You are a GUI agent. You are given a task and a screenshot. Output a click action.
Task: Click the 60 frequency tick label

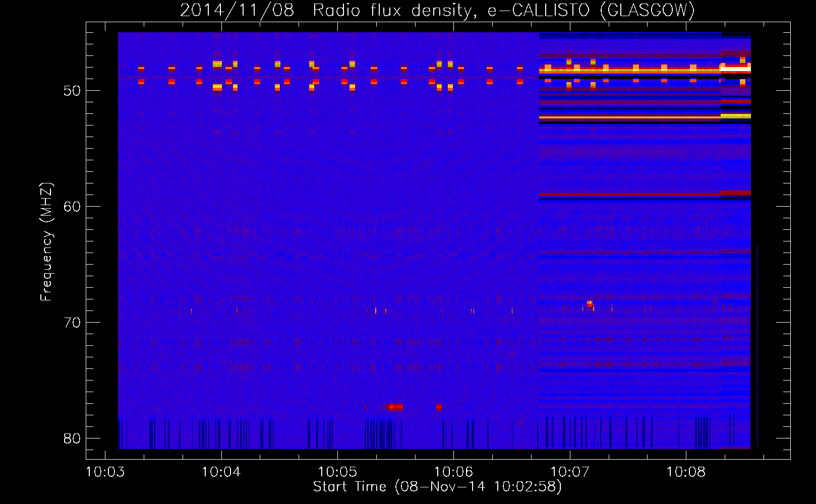(72, 207)
